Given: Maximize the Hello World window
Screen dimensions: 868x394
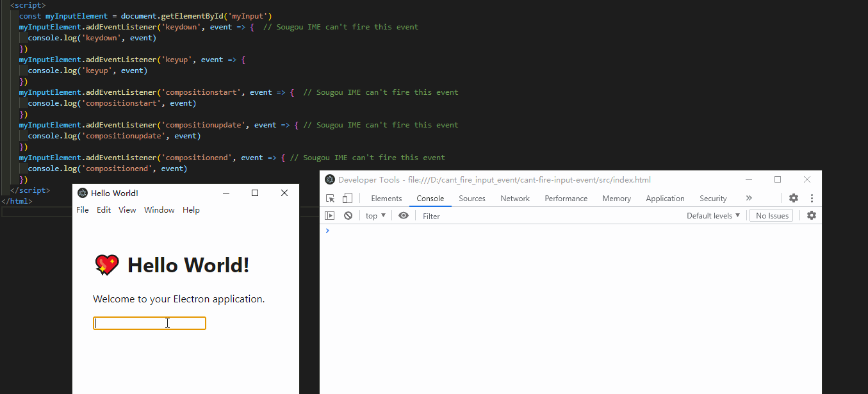Looking at the screenshot, I should [255, 193].
